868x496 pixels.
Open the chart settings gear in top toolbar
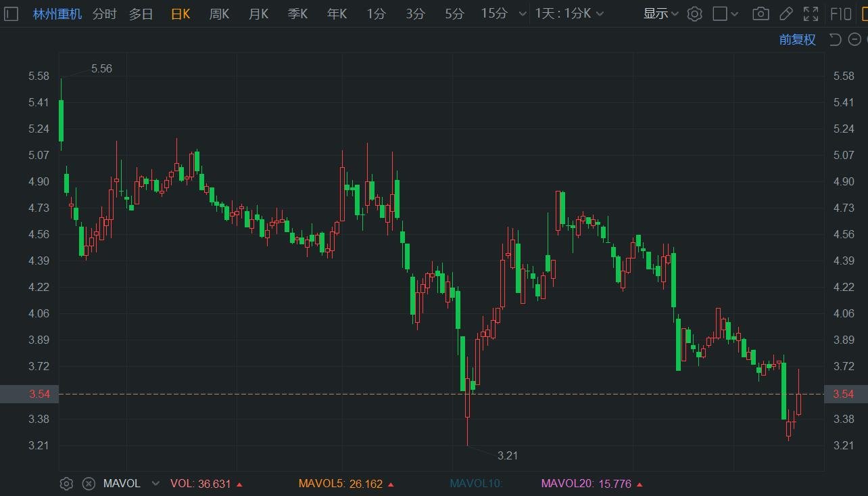coord(694,14)
